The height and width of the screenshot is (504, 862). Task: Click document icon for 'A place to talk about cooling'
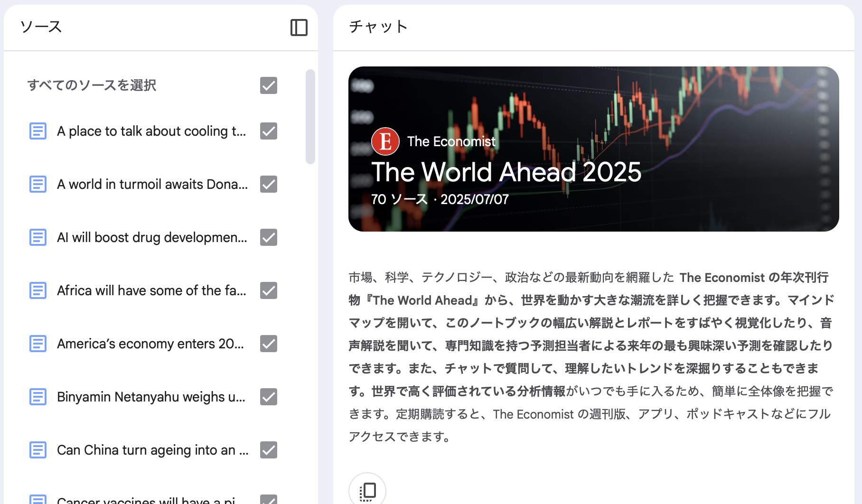point(38,131)
